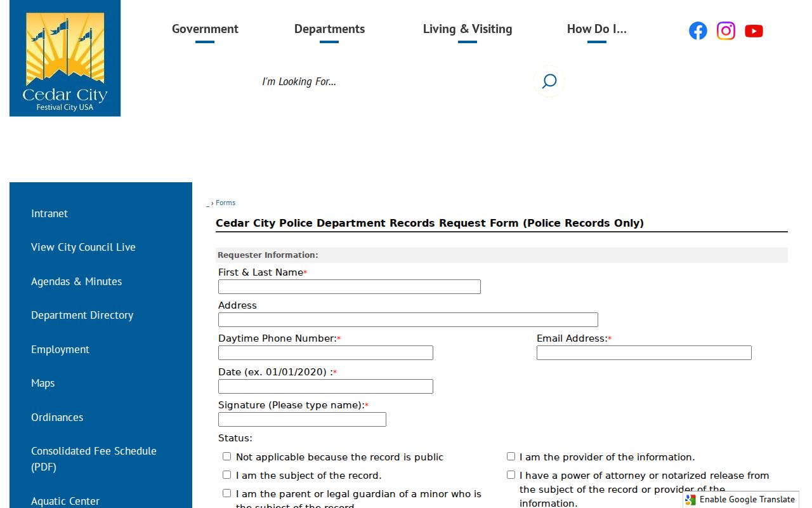
Task: Open the Cedar City Instagram page
Action: 726,30
